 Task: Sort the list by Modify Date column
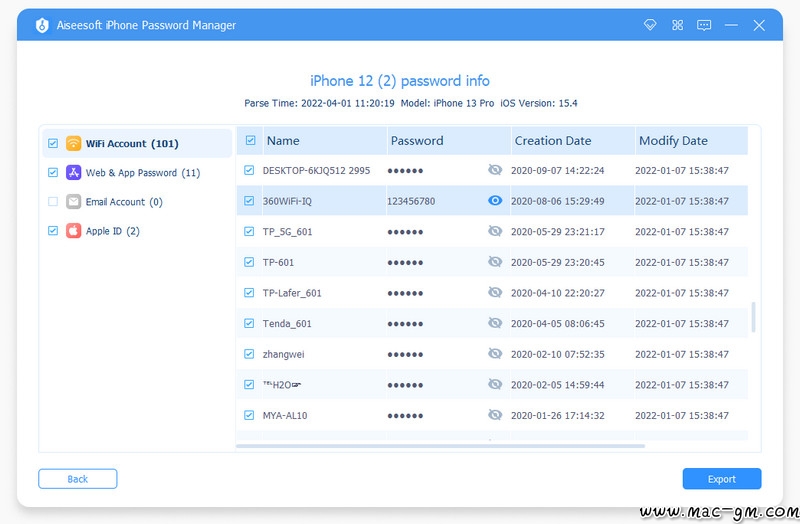[673, 141]
